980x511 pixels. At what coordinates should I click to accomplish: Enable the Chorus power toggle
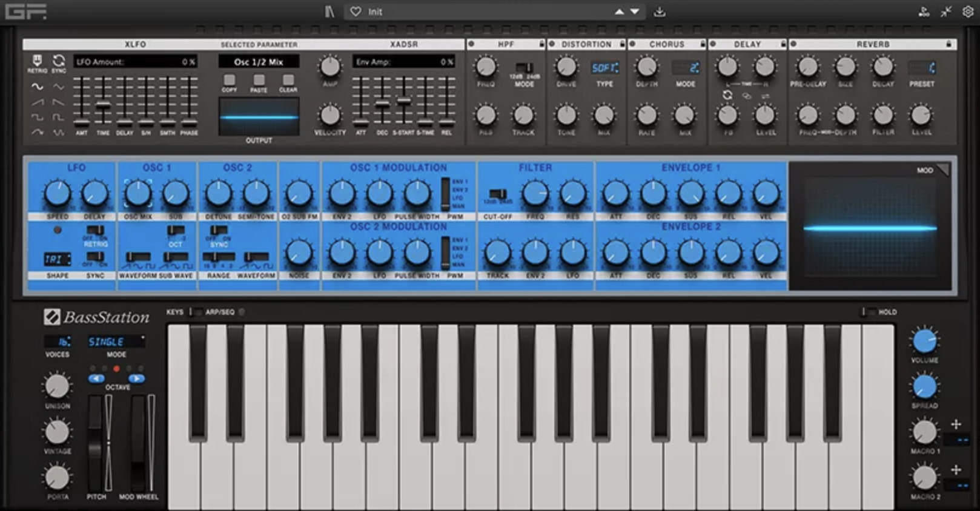[x=632, y=44]
